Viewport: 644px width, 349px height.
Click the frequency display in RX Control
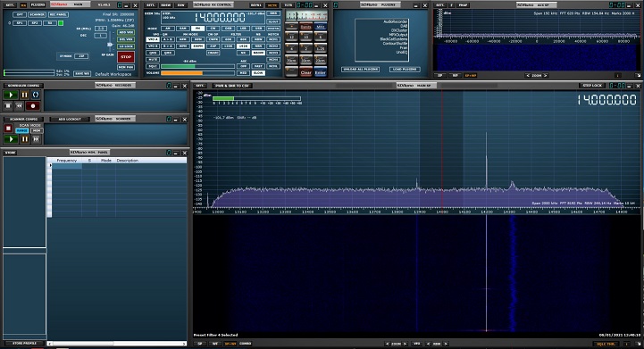[x=220, y=18]
